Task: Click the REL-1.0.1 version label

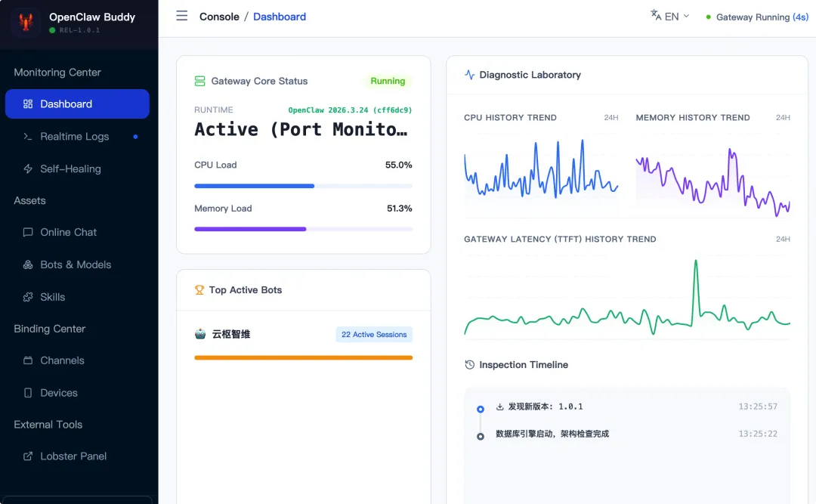Action: pyautogui.click(x=79, y=30)
